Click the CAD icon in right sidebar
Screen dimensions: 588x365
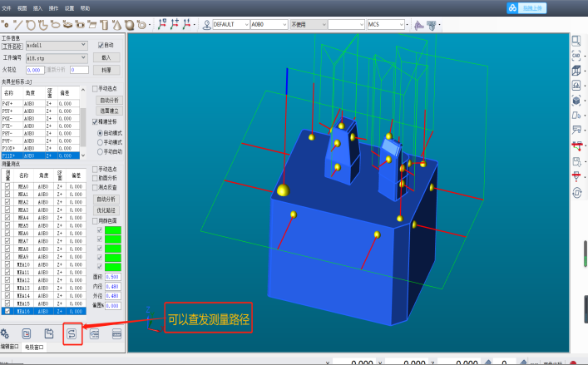(x=576, y=55)
